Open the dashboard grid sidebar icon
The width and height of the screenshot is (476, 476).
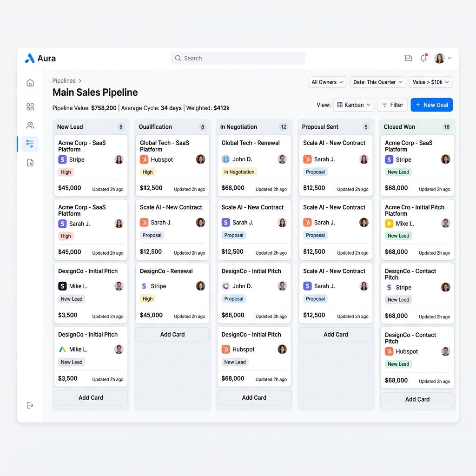pyautogui.click(x=30, y=107)
